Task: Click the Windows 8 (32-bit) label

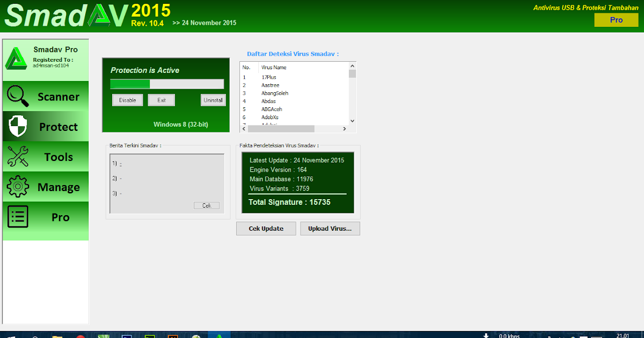Action: 181,124
